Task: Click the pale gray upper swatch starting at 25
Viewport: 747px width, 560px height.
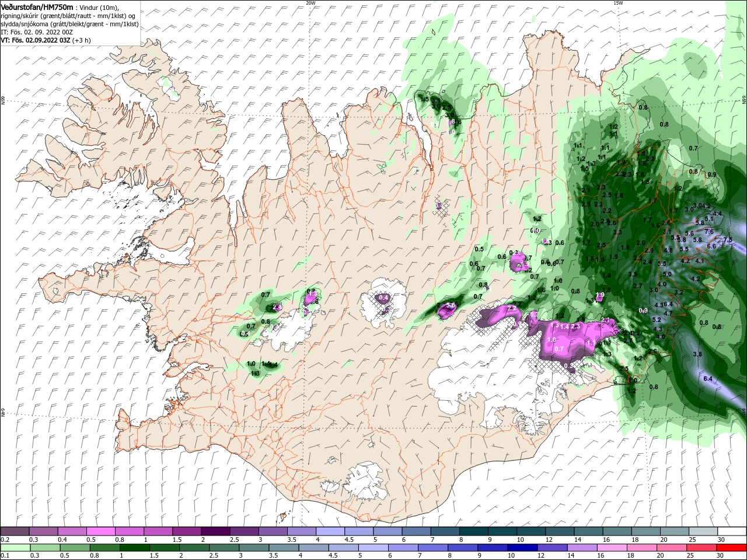Action: tap(703, 531)
